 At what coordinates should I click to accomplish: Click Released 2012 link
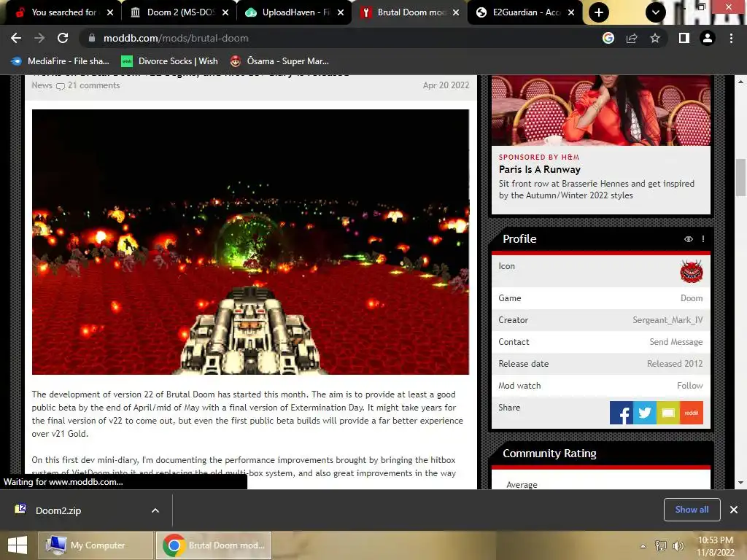click(x=675, y=364)
